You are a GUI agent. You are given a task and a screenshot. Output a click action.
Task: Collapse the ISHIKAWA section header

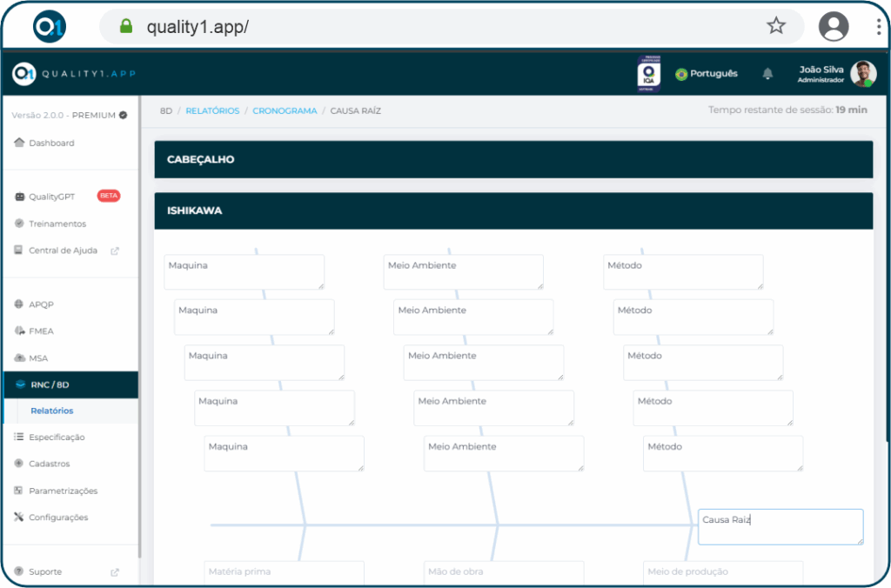click(513, 210)
